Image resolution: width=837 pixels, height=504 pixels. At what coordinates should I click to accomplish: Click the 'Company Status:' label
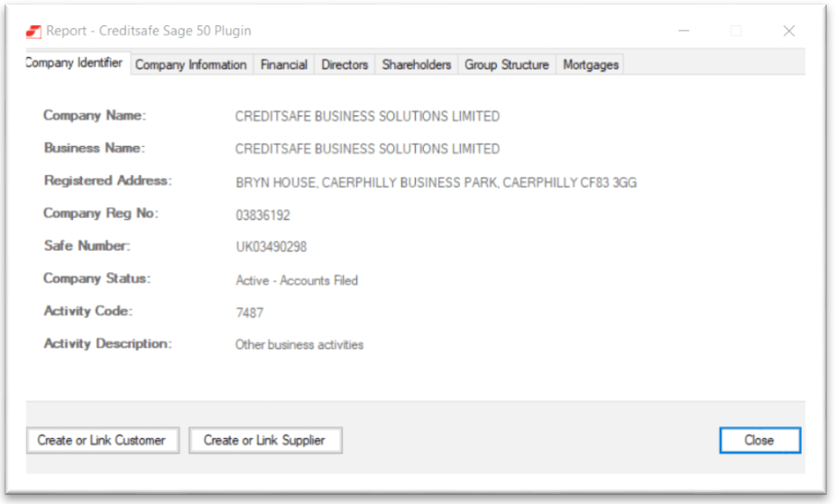coord(97,279)
